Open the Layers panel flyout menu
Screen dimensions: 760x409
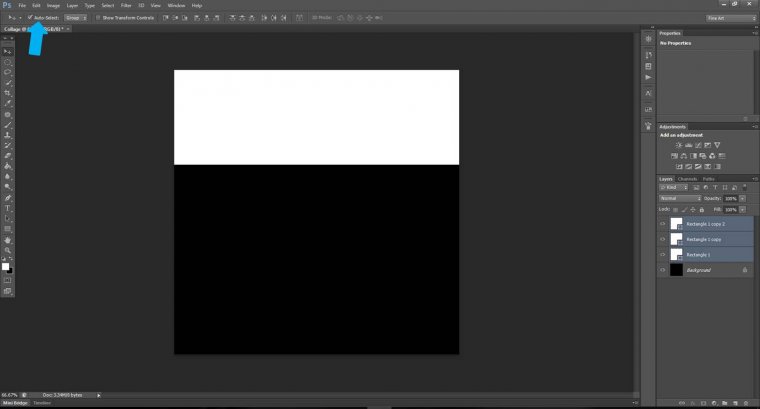pos(755,179)
